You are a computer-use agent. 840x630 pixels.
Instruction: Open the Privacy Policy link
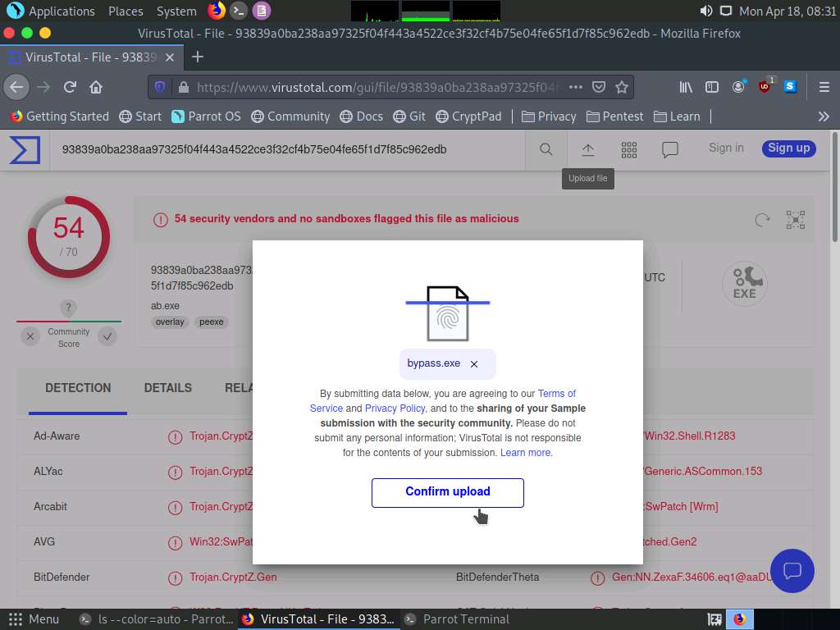point(395,409)
